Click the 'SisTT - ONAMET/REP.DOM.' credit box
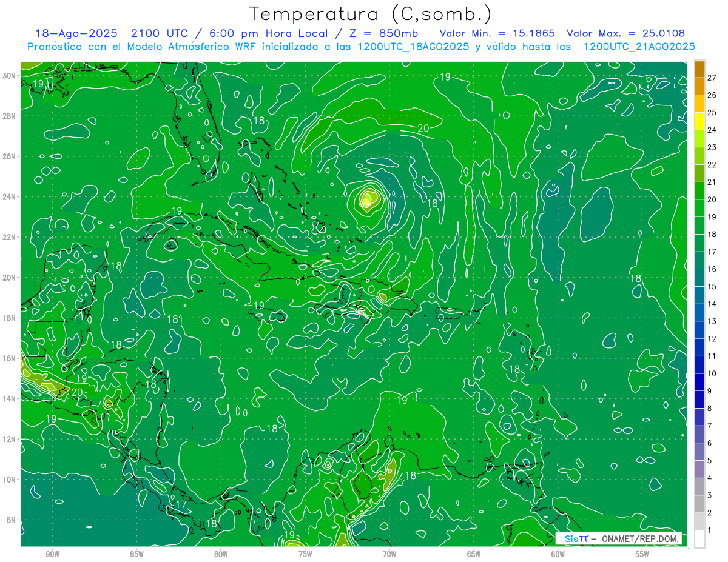728x562 pixels. (x=619, y=539)
